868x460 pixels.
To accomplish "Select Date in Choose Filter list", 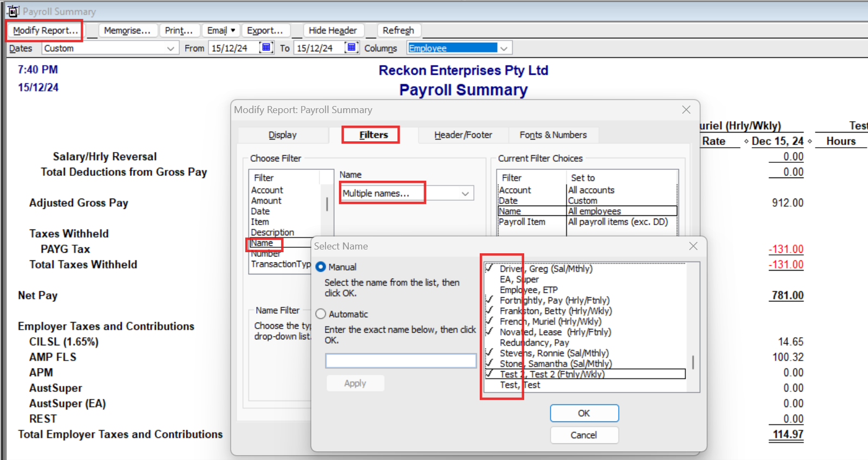I will pyautogui.click(x=260, y=211).
